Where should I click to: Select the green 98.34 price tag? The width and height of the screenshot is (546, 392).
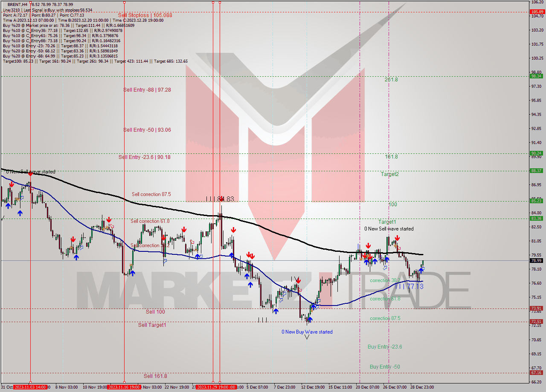pos(536,76)
